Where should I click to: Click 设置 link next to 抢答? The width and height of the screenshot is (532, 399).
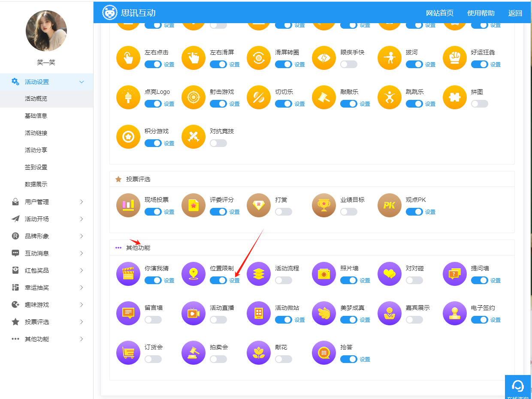click(365, 360)
